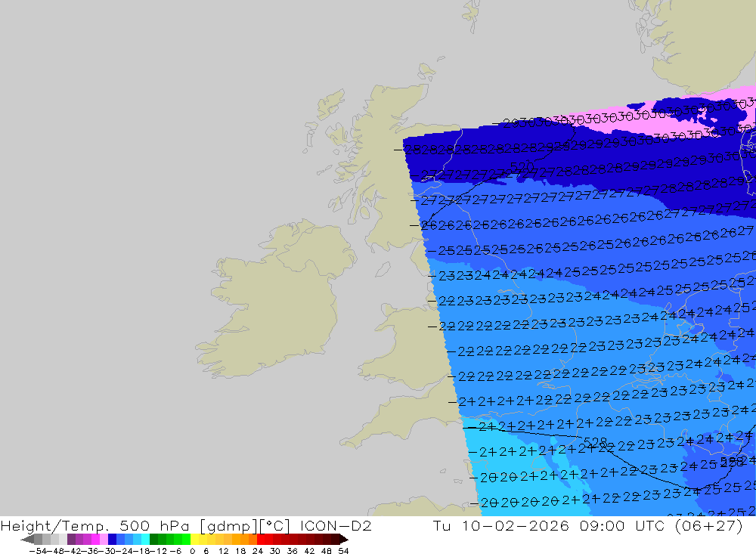Click the '[gdmp]' unit label

(228, 526)
